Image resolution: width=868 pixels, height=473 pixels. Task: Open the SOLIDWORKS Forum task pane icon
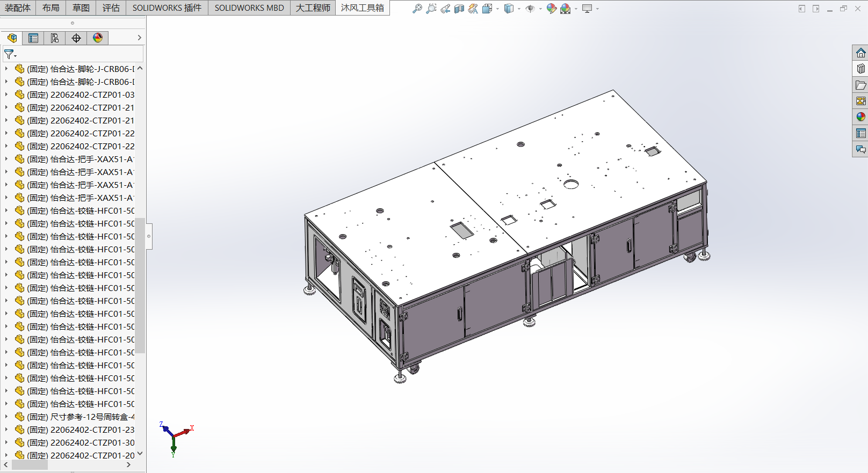pos(860,149)
